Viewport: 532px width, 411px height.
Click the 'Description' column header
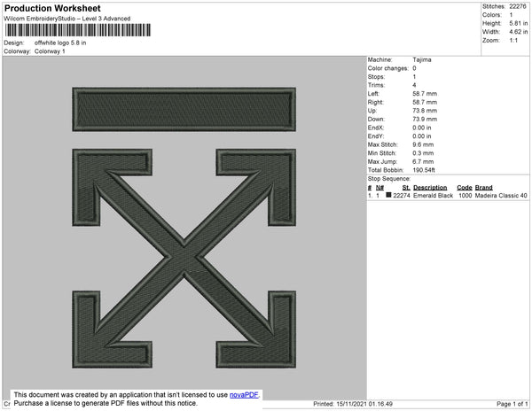pyautogui.click(x=430, y=188)
